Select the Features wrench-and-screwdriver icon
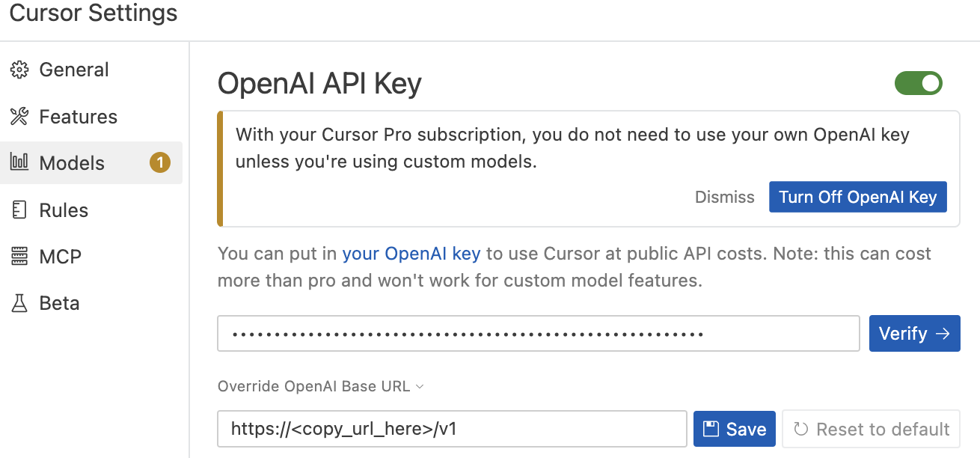 [x=19, y=117]
